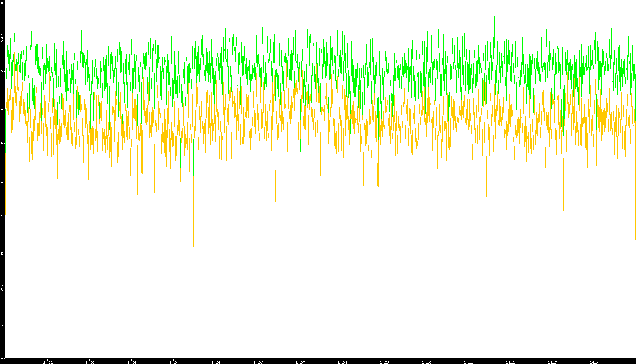Select the 14:03 time axis label

[x=132, y=362]
